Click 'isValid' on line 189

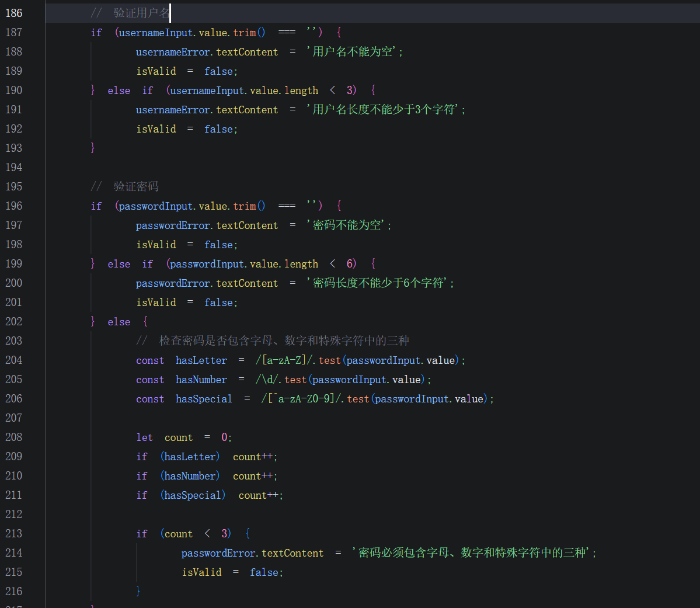(156, 71)
